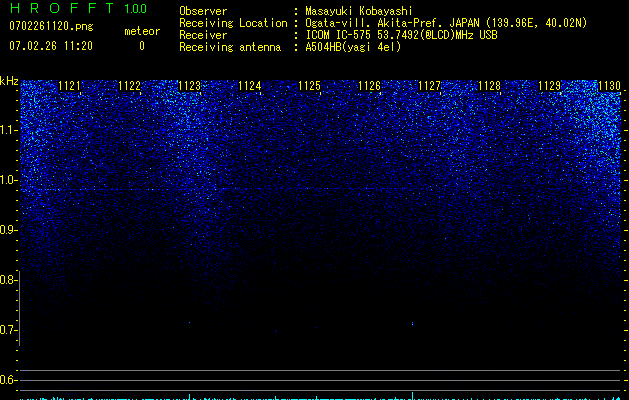This screenshot has width=629, height=400.
Task: Click the tall intensity spike below 1127 at bottom
Action: (x=412, y=395)
